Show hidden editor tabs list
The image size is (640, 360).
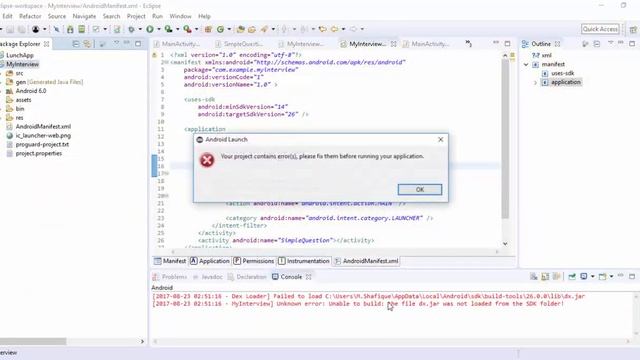tap(469, 43)
